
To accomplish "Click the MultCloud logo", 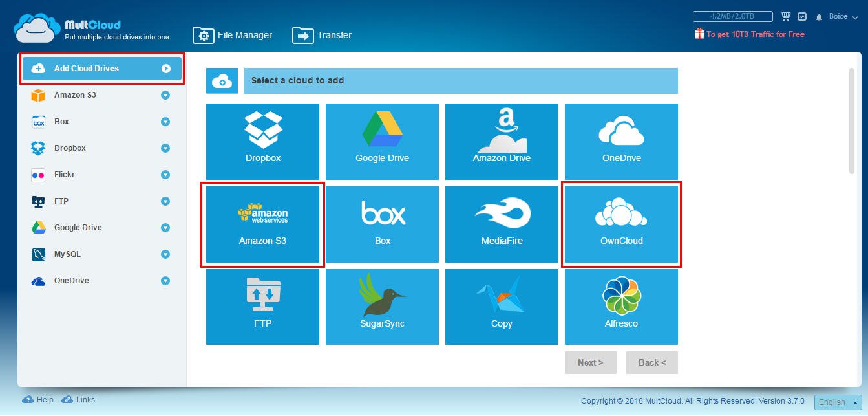I will (91, 29).
